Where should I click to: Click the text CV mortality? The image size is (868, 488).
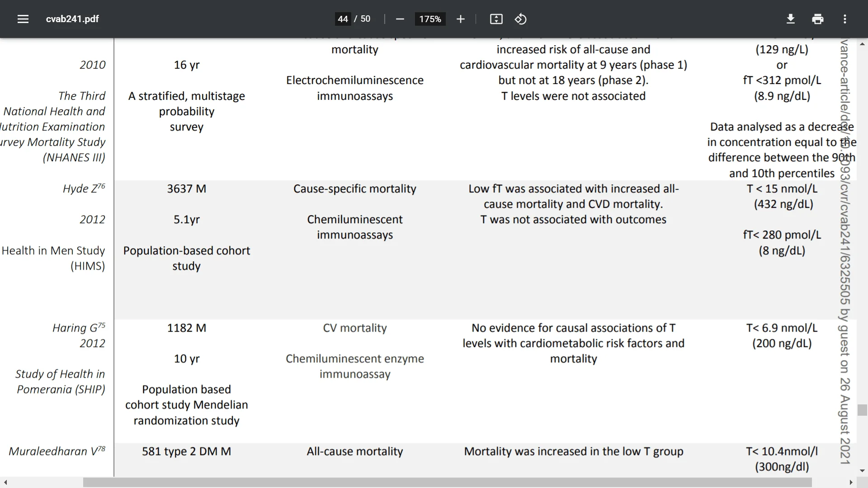355,328
